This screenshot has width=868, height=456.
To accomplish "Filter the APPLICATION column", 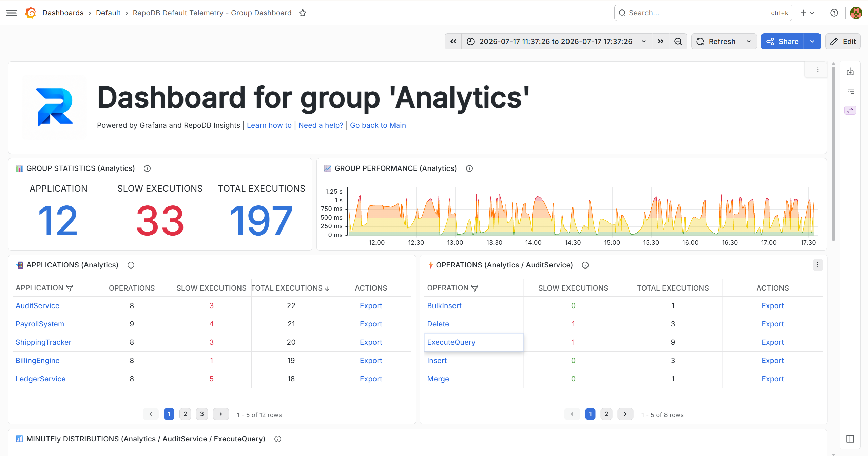I will click(70, 288).
